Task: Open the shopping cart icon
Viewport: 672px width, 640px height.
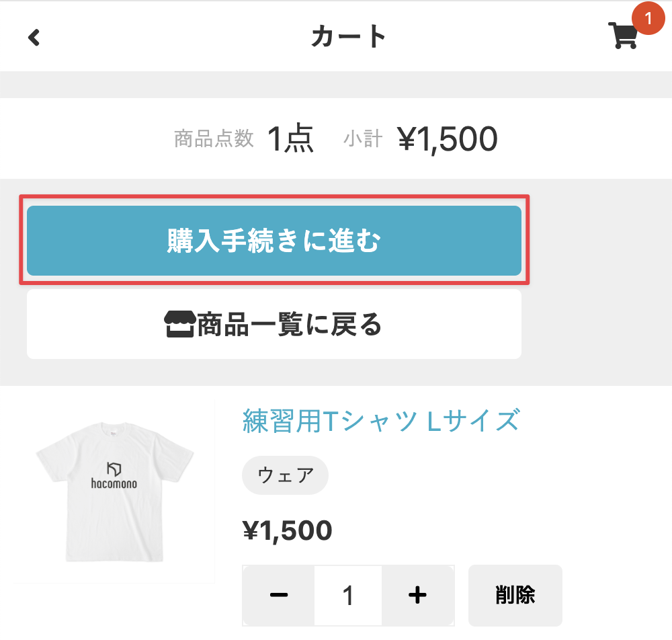Action: (x=622, y=36)
